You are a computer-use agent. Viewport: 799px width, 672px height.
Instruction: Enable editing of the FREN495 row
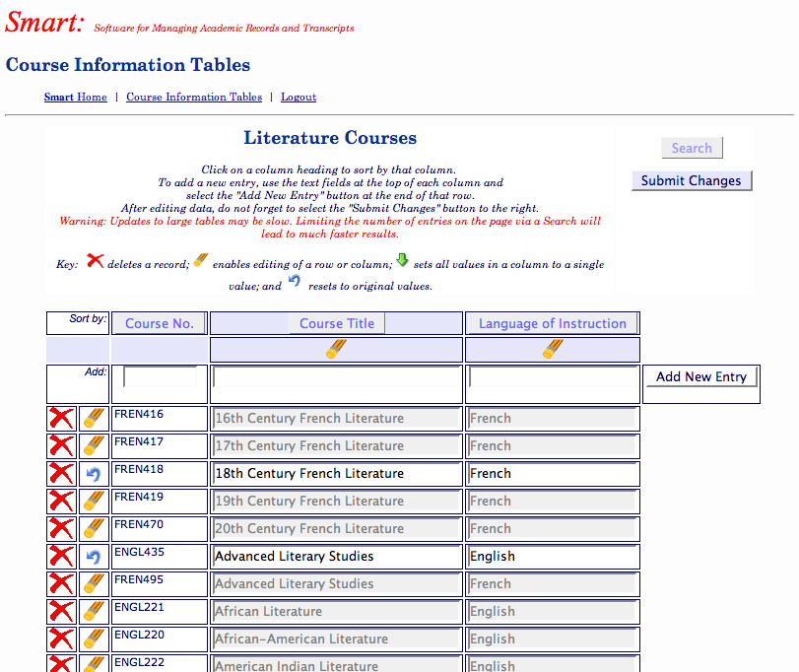94,584
